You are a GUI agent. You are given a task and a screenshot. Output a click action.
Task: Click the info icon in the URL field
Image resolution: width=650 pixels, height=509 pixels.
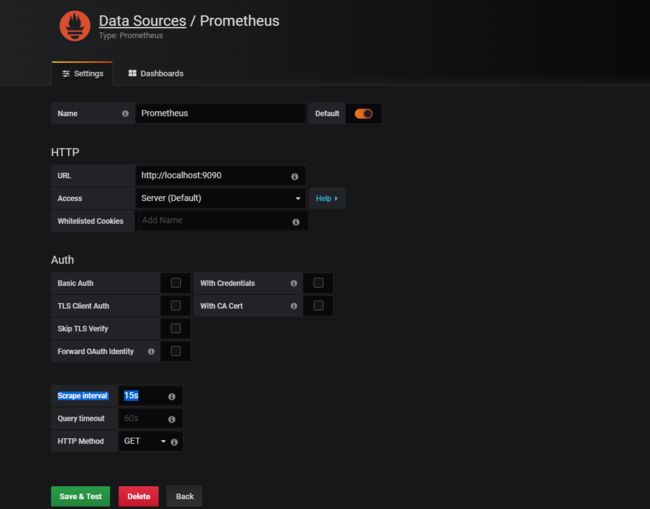(x=295, y=177)
